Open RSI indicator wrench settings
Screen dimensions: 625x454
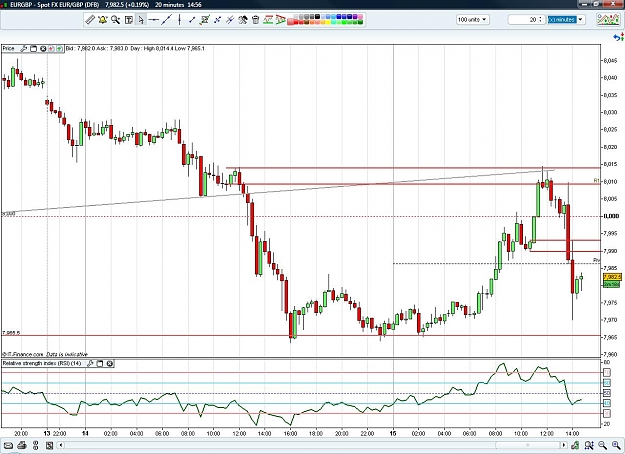[90, 363]
